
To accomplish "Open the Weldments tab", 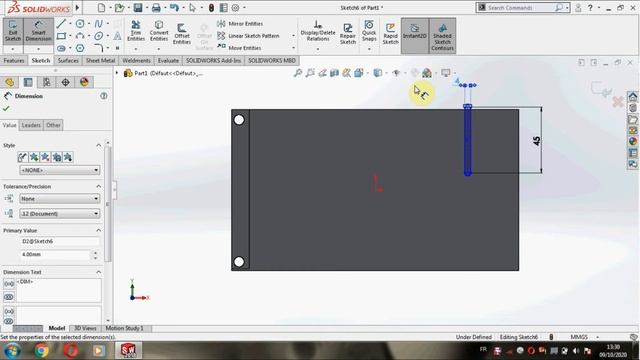I will [136, 60].
